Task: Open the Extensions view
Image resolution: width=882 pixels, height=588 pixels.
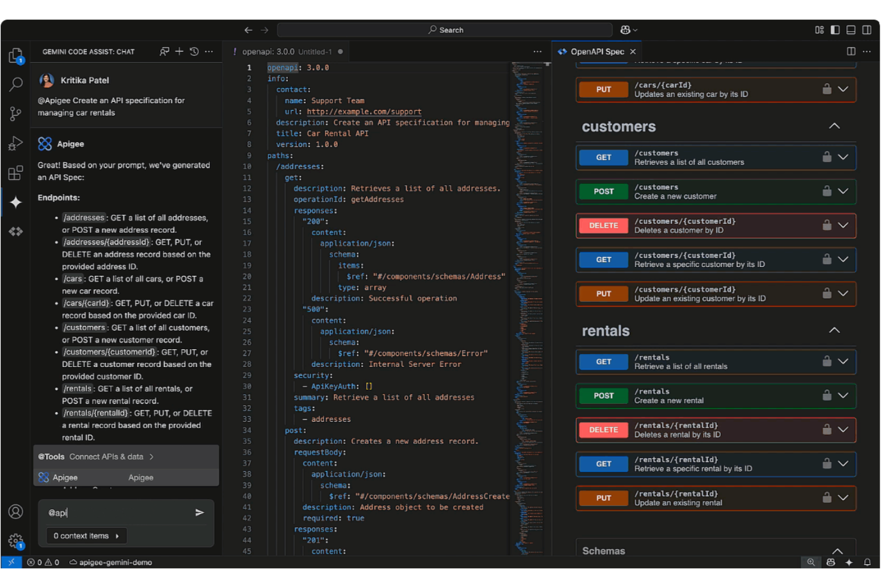Action: point(15,173)
